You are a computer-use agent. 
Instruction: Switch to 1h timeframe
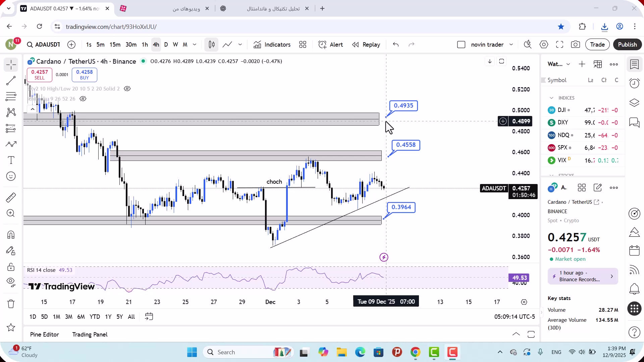pos(145,45)
